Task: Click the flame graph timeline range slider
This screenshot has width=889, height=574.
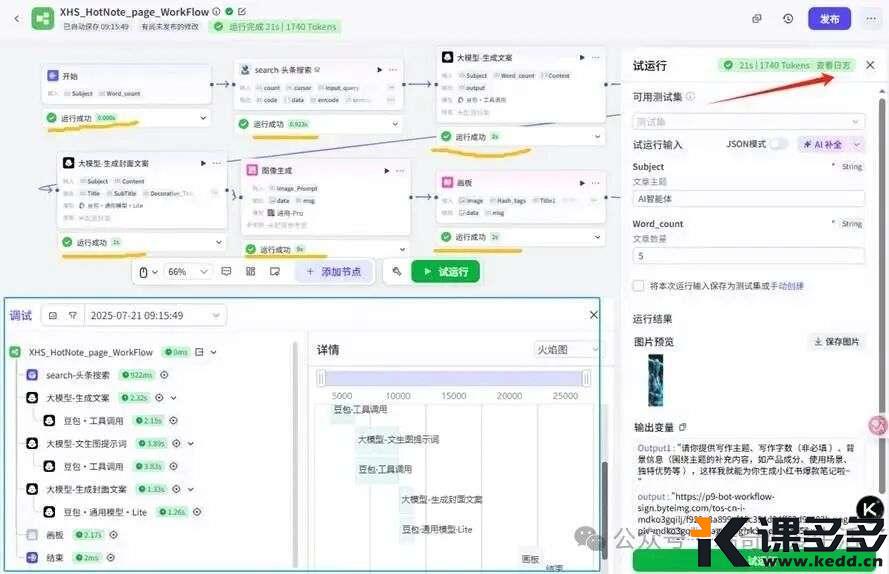Action: (x=453, y=378)
